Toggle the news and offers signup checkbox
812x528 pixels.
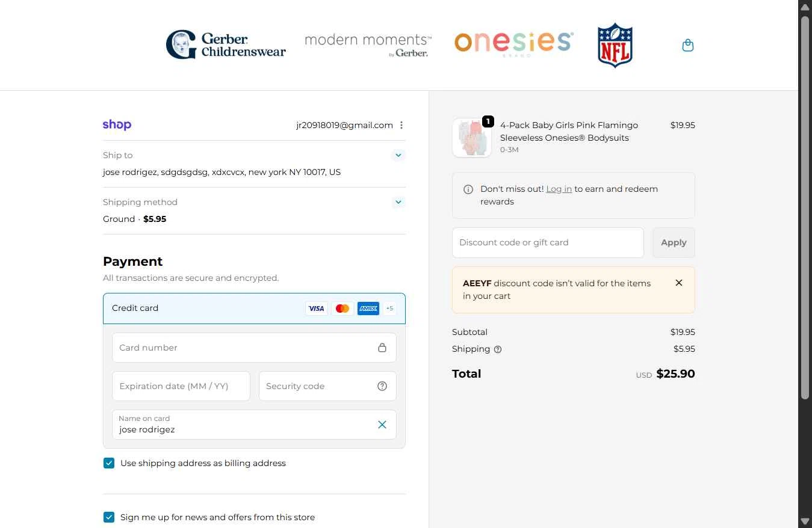[109, 517]
